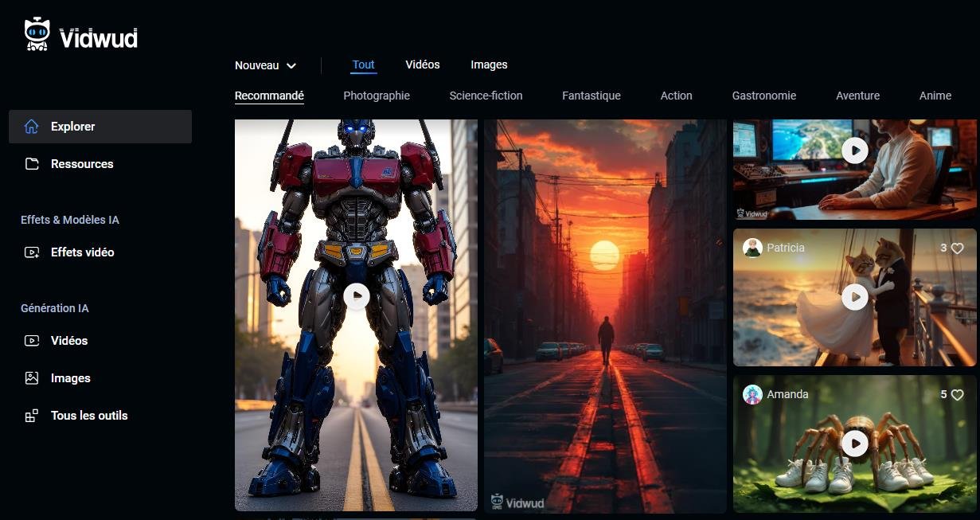
Task: Click the Tous les outils grid icon
Action: click(32, 416)
